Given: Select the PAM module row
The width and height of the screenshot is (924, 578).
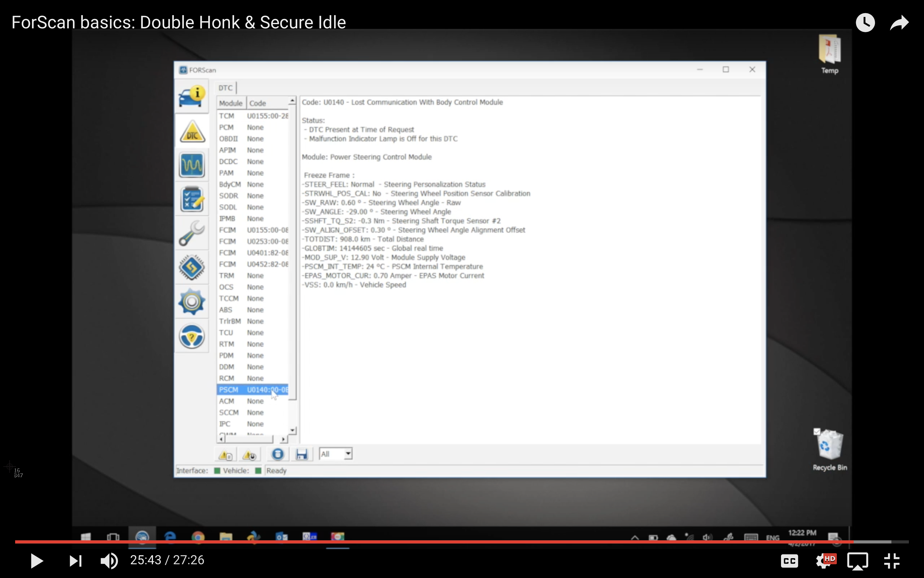Looking at the screenshot, I should [253, 173].
